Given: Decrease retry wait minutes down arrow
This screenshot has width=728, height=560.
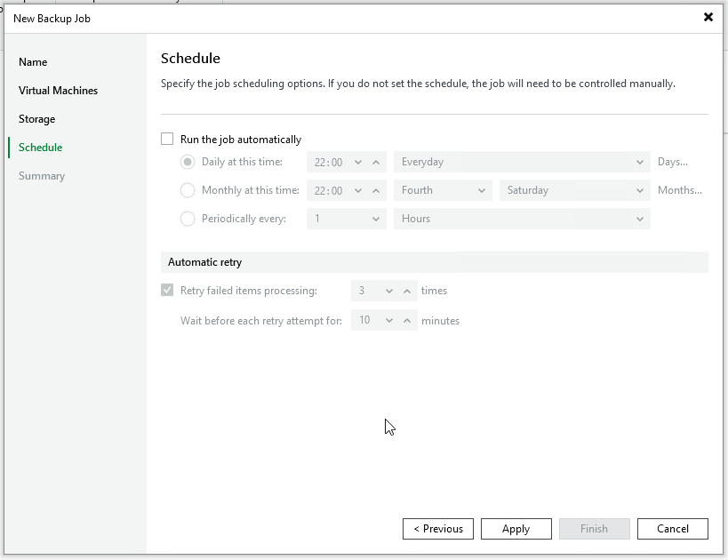Looking at the screenshot, I should pos(389,320).
